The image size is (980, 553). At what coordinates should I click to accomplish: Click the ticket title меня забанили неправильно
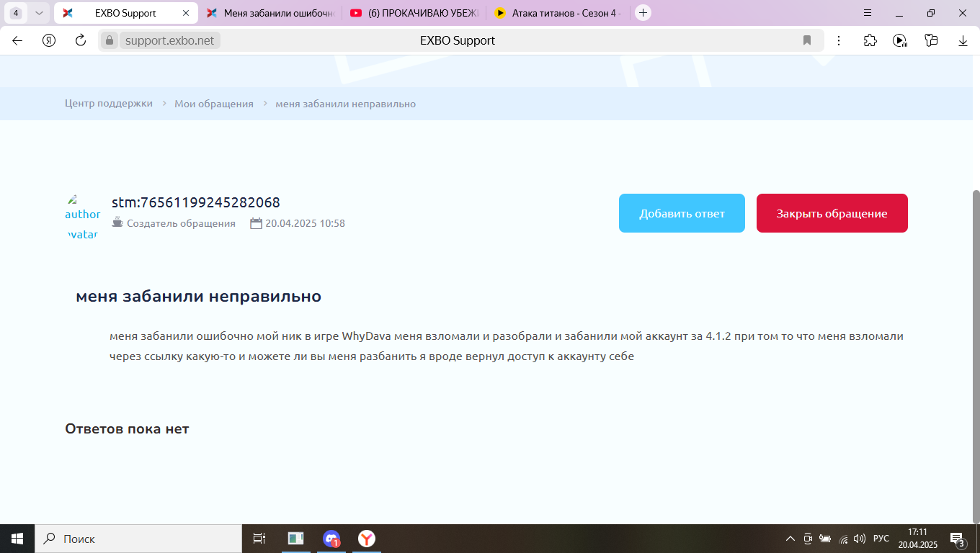click(198, 296)
